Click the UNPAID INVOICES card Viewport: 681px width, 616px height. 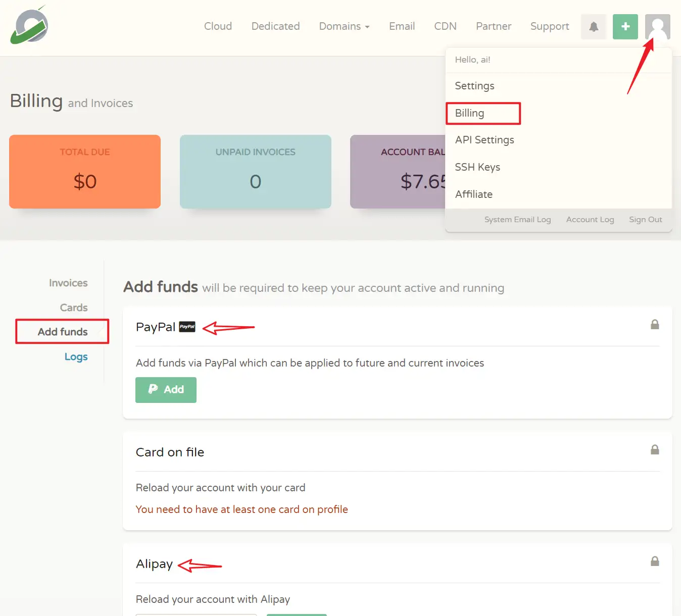point(256,172)
